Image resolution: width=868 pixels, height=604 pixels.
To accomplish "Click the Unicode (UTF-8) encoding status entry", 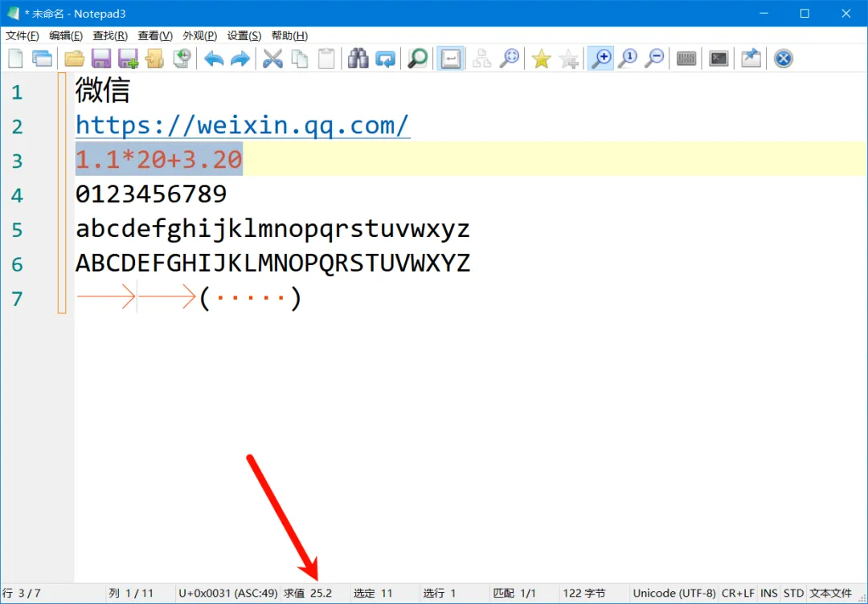I will pos(674,594).
